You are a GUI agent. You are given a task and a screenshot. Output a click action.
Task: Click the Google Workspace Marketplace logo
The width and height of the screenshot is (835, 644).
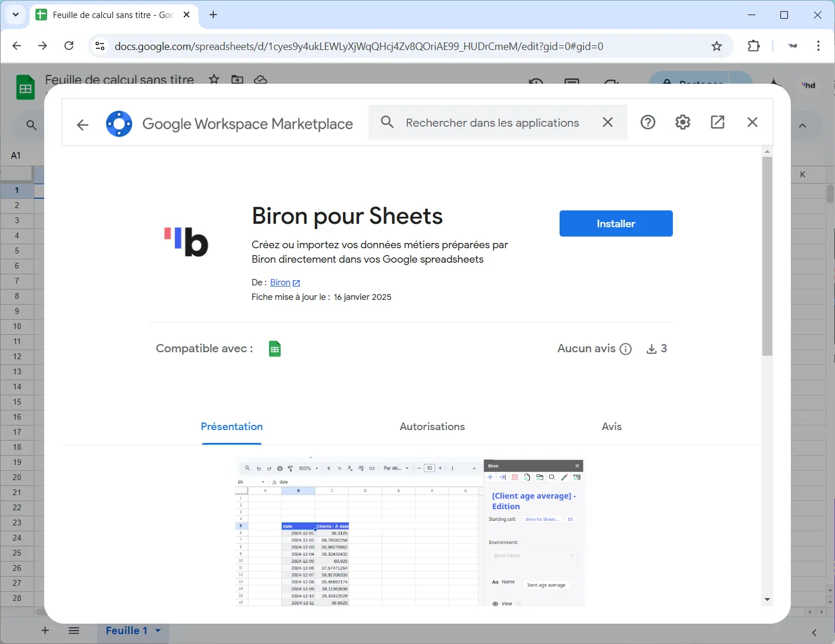point(119,124)
